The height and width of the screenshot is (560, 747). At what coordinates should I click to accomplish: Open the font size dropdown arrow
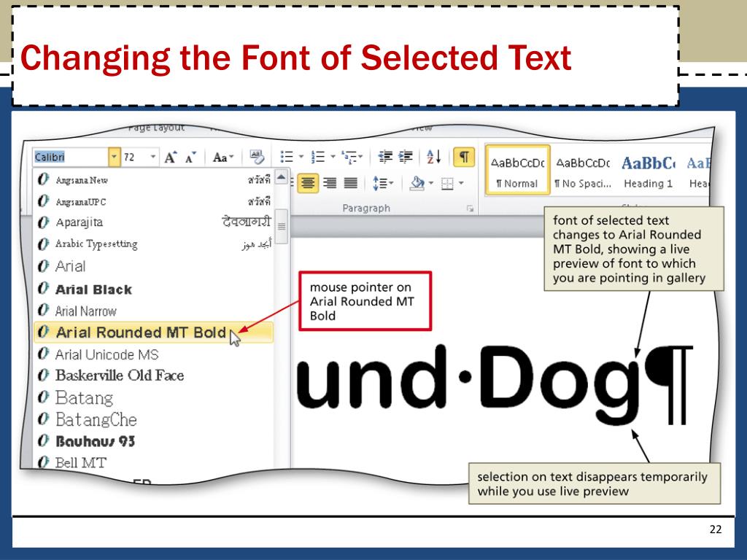tap(153, 157)
